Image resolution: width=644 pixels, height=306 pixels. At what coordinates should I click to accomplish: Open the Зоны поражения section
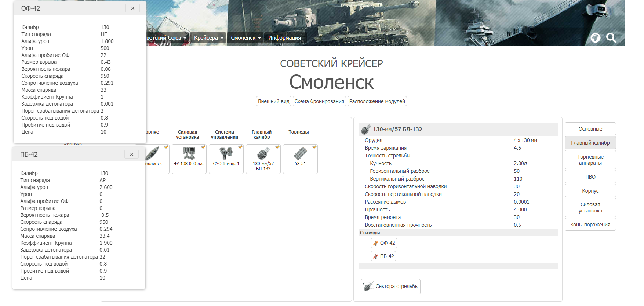[590, 225]
